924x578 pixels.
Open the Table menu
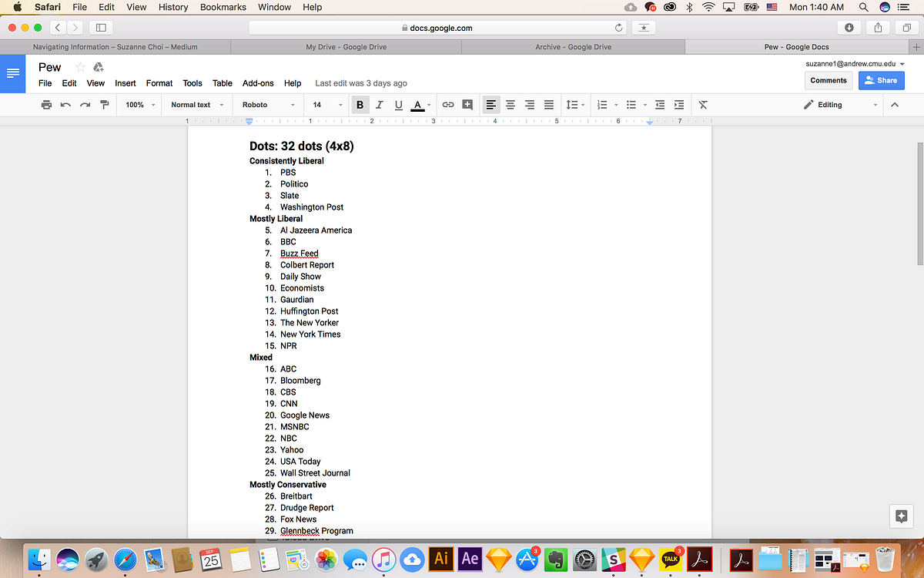[223, 83]
